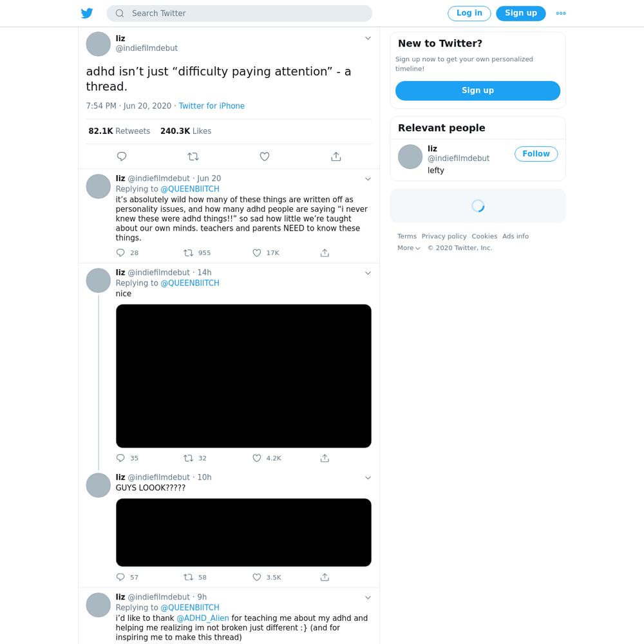
Task: Reply to the main adhd thread tweet
Action: pyautogui.click(x=122, y=156)
